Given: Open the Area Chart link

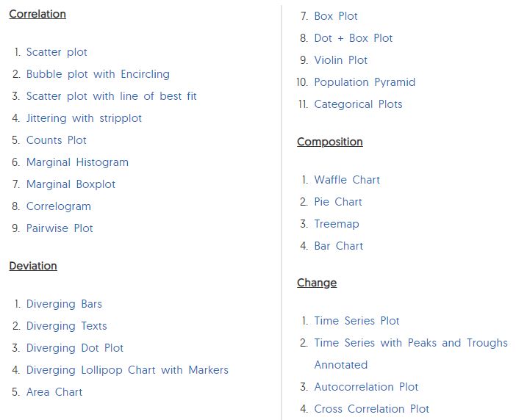Looking at the screenshot, I should (x=54, y=392).
